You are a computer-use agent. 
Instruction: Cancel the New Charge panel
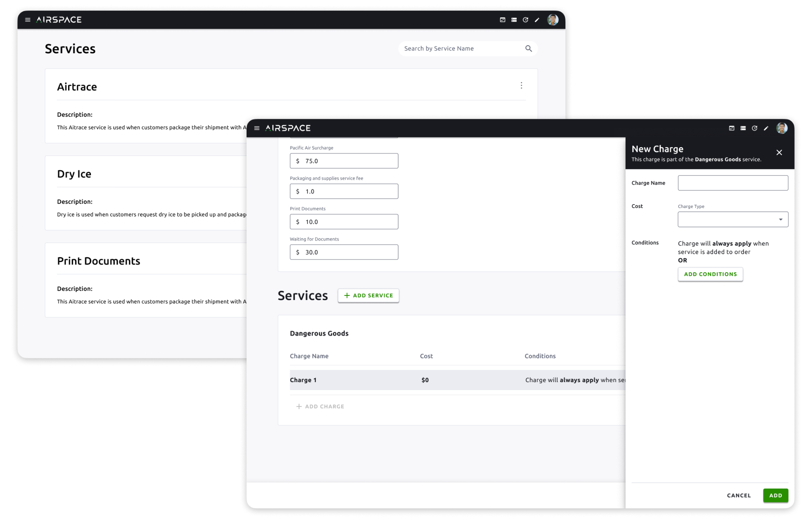[x=739, y=495]
